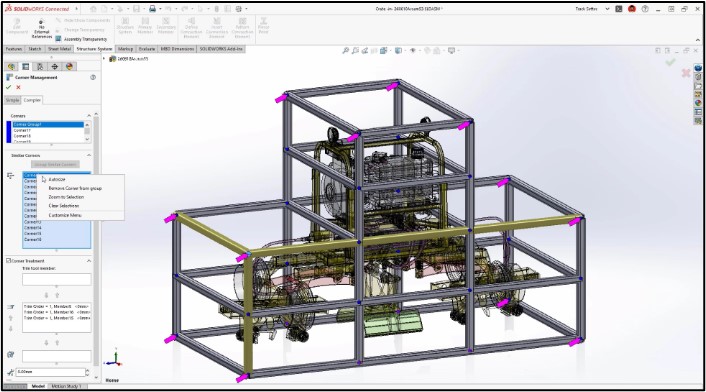Collapse the Corners section chevron
706x392 pixels.
(x=89, y=116)
